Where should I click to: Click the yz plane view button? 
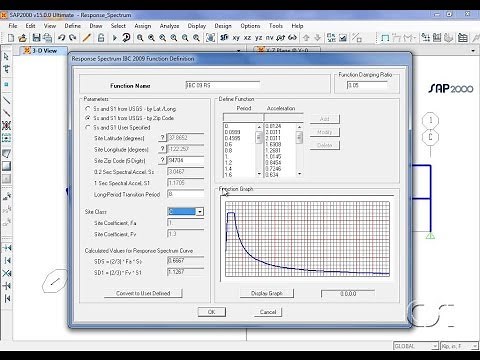(258, 38)
